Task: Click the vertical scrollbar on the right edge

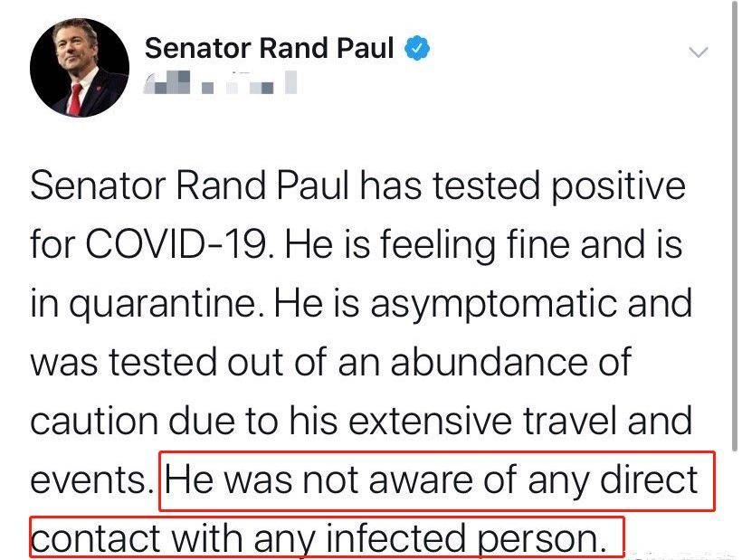Action: tap(734, 227)
